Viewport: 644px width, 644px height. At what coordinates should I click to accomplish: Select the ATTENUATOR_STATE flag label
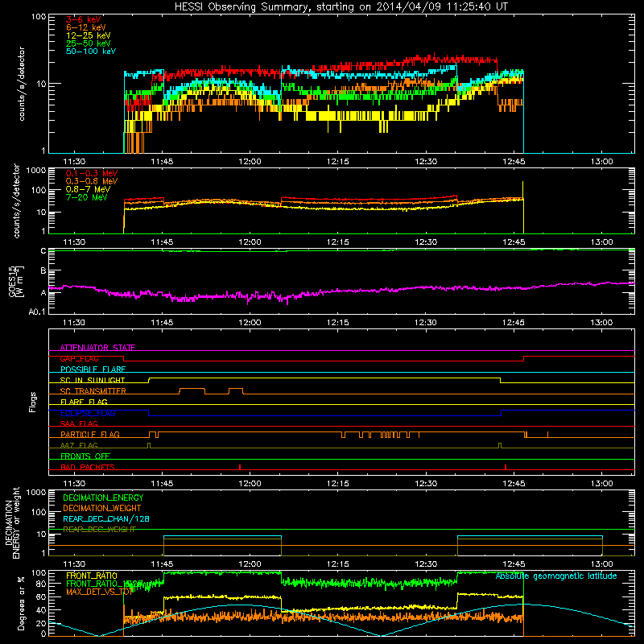(97, 348)
